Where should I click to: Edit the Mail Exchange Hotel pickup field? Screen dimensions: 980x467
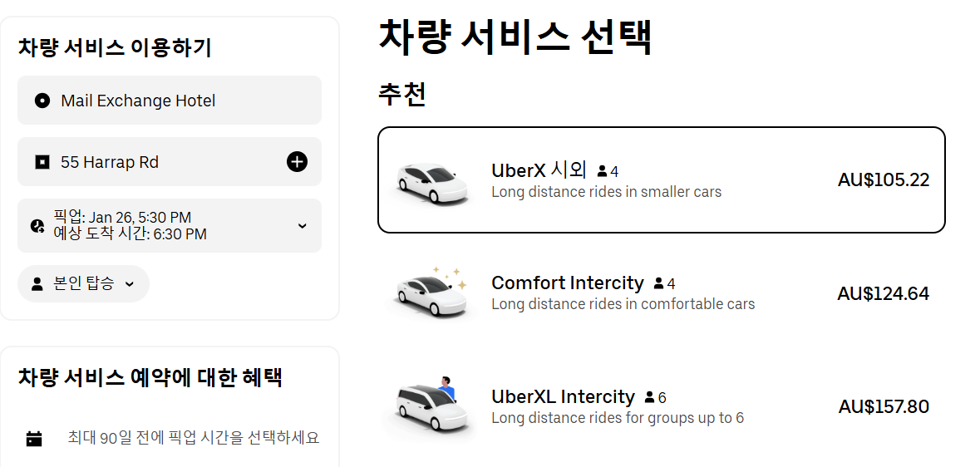point(169,101)
